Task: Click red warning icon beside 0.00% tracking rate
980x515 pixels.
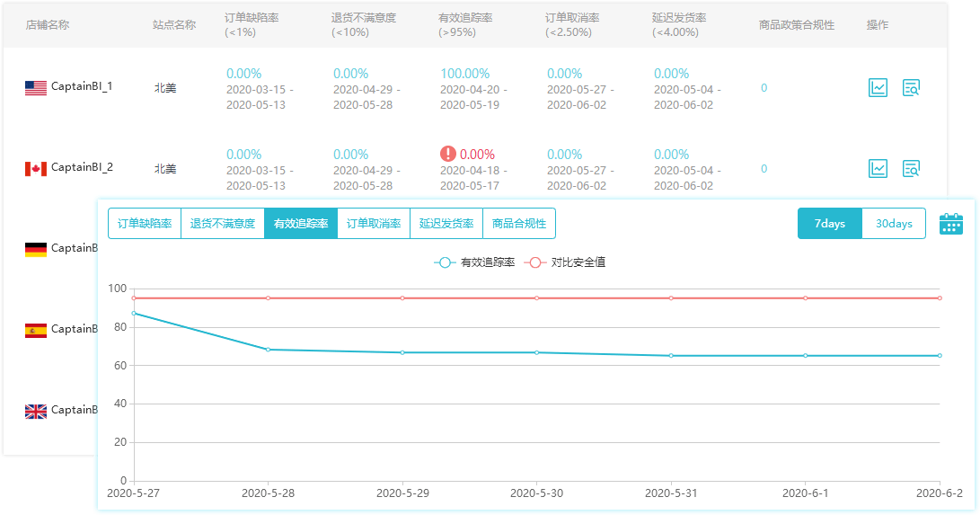Action: 447,154
